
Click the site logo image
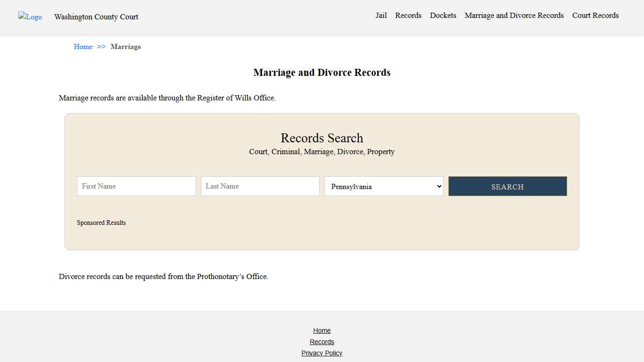(30, 17)
